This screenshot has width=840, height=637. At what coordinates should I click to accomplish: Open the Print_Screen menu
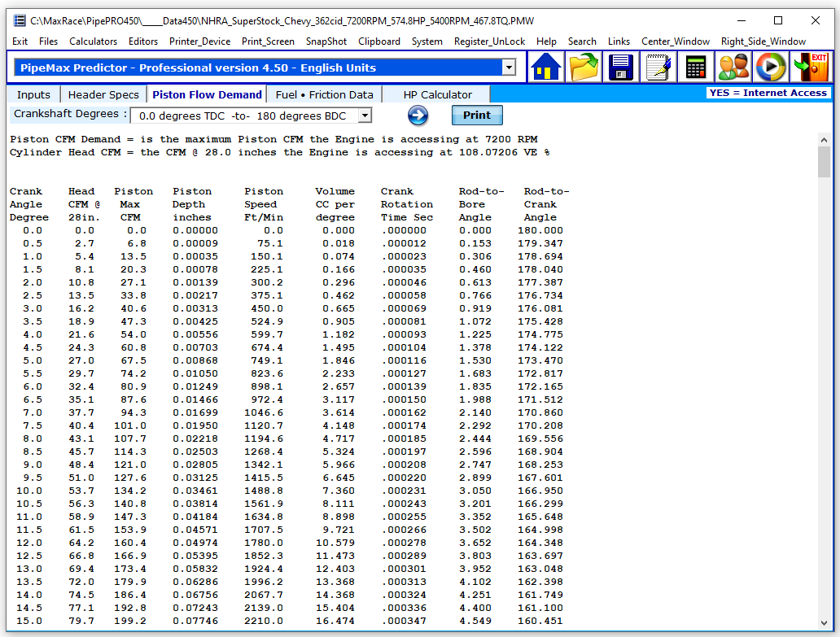click(268, 41)
